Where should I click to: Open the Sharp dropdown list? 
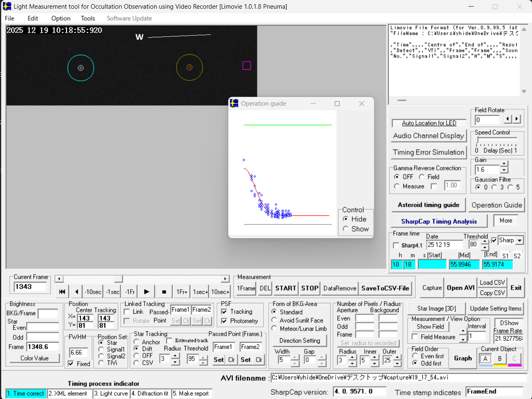click(x=519, y=240)
